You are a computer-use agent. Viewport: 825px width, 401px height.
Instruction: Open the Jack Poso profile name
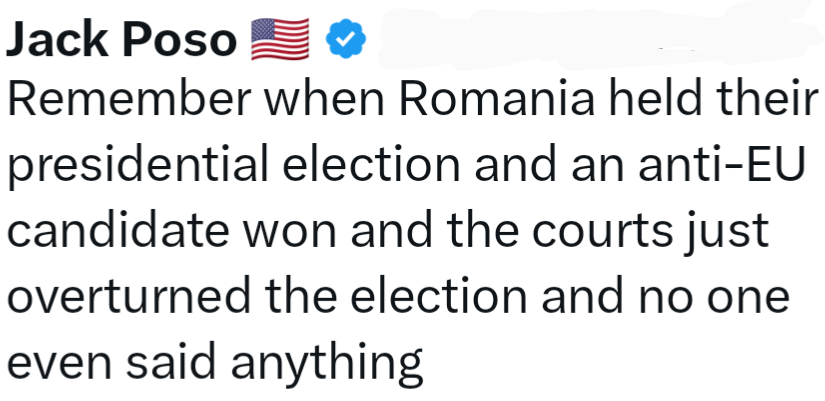tap(121, 40)
